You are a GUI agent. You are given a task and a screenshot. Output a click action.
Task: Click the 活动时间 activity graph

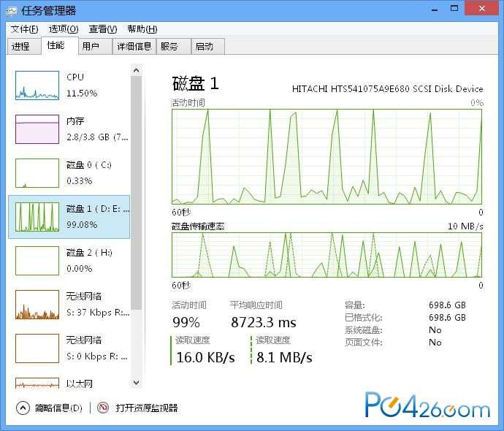point(327,156)
